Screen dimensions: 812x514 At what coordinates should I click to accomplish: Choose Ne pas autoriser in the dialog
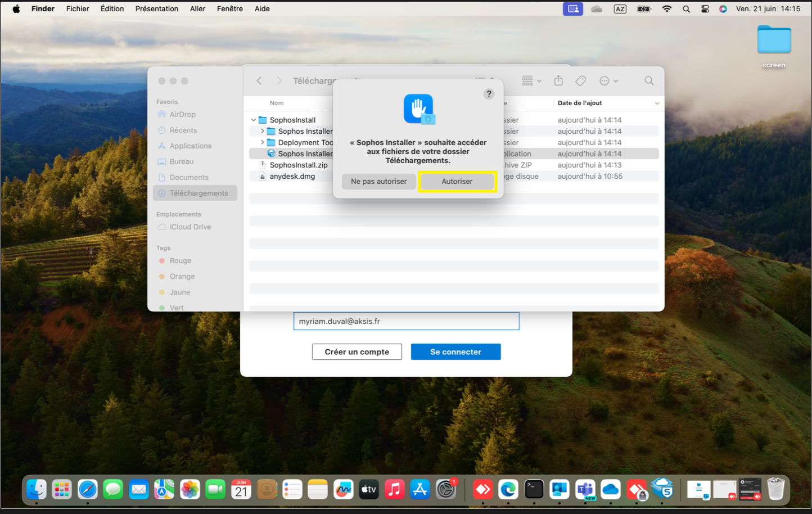tap(379, 182)
